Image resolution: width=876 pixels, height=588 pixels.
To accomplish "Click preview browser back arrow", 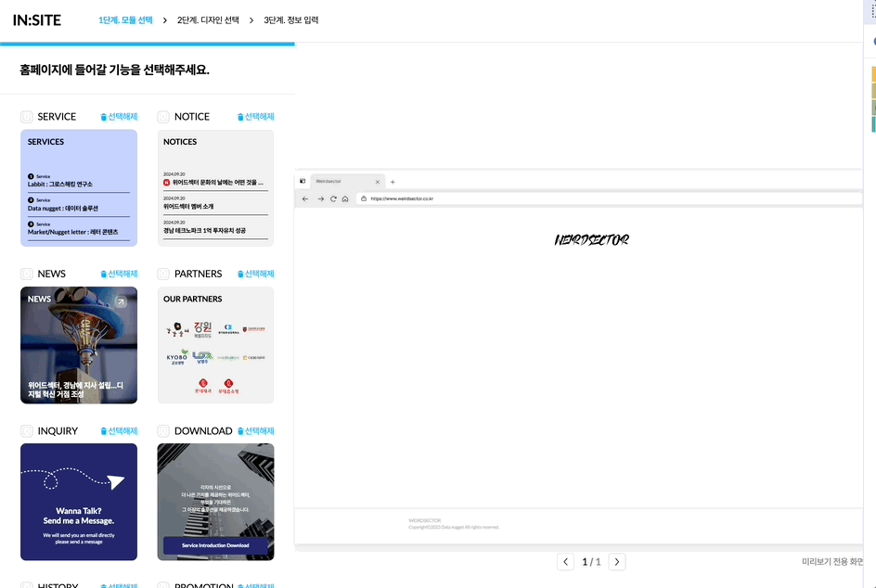I will 305,198.
